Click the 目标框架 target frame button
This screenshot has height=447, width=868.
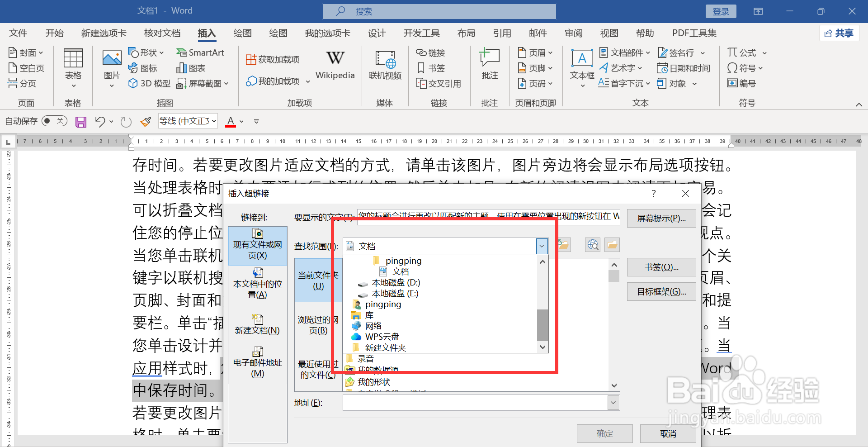[661, 292]
